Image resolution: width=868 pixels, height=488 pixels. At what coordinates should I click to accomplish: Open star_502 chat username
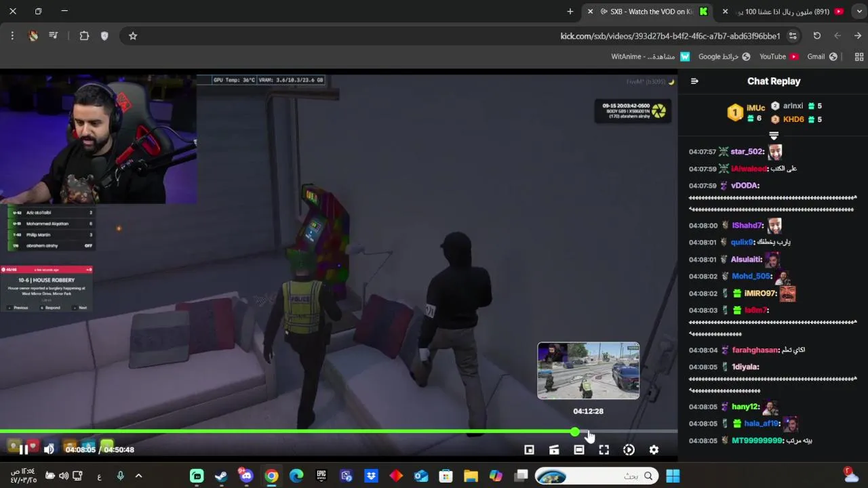tap(747, 152)
